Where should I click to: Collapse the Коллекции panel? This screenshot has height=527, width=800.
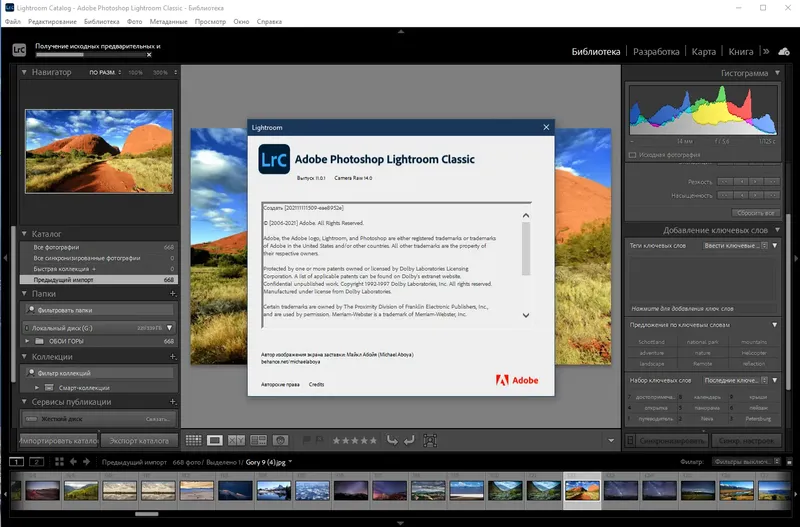coord(24,357)
